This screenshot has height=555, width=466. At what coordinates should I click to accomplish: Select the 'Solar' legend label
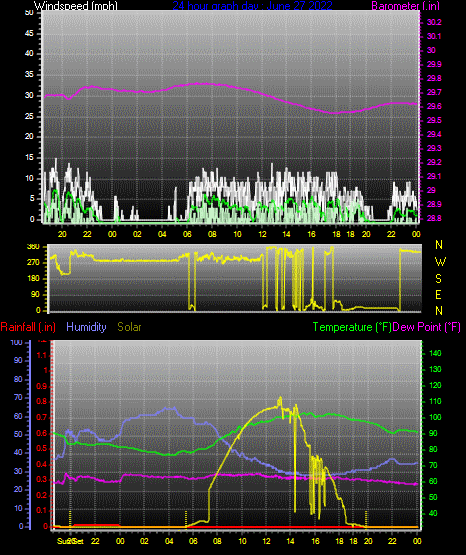[129, 327]
